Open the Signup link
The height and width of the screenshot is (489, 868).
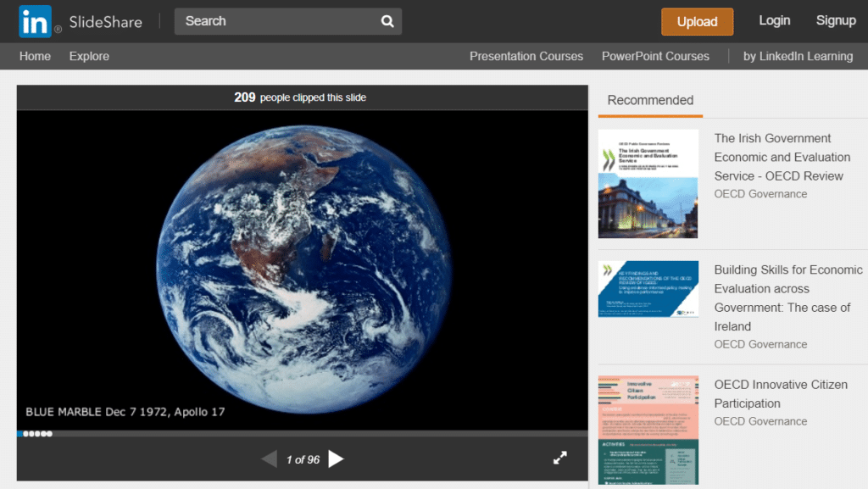[x=835, y=20]
